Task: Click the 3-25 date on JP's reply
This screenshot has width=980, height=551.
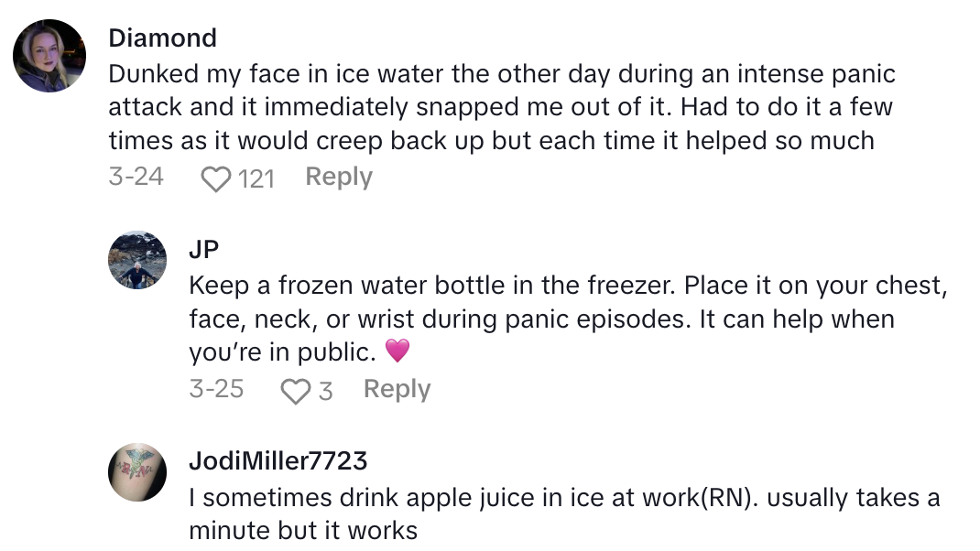Action: pos(216,389)
